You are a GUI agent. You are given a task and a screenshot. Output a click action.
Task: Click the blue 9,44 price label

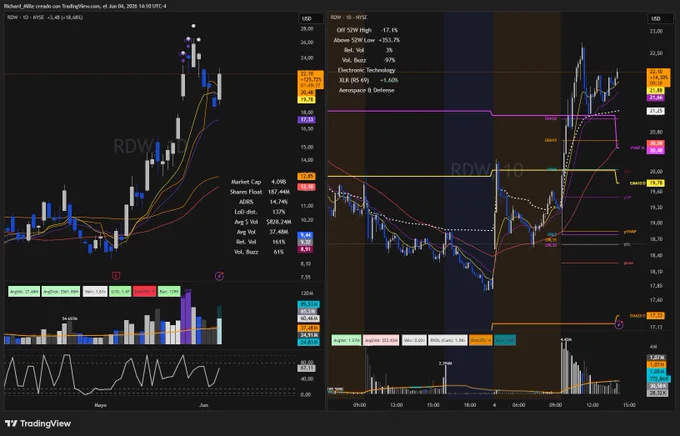tap(305, 235)
